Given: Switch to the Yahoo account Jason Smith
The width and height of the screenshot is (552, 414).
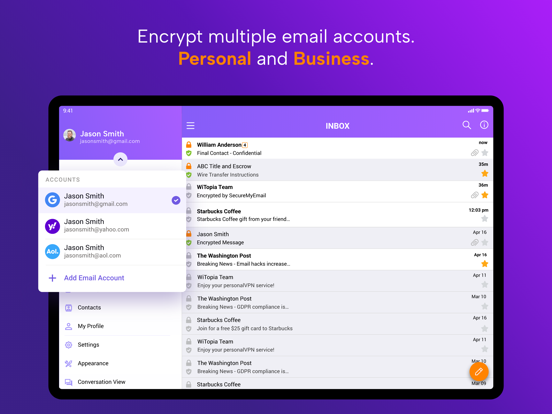Looking at the screenshot, I should point(112,226).
